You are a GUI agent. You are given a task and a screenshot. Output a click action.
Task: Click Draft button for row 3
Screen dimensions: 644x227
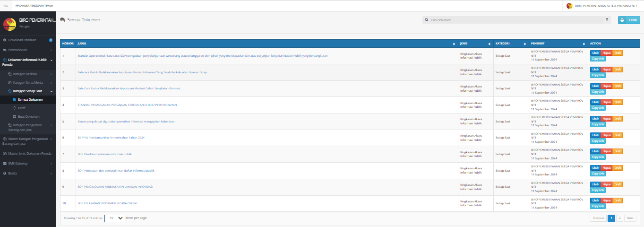tap(618, 86)
